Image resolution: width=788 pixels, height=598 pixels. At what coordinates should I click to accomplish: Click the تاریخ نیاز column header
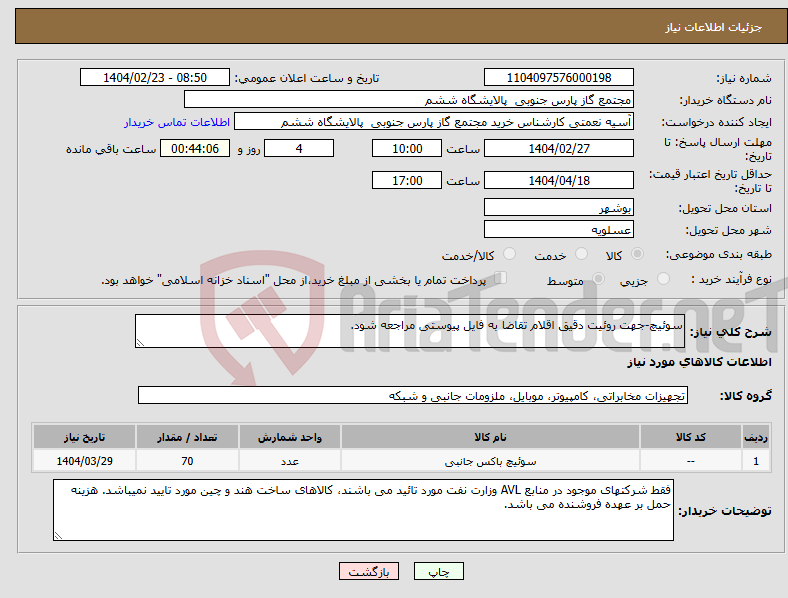(84, 437)
